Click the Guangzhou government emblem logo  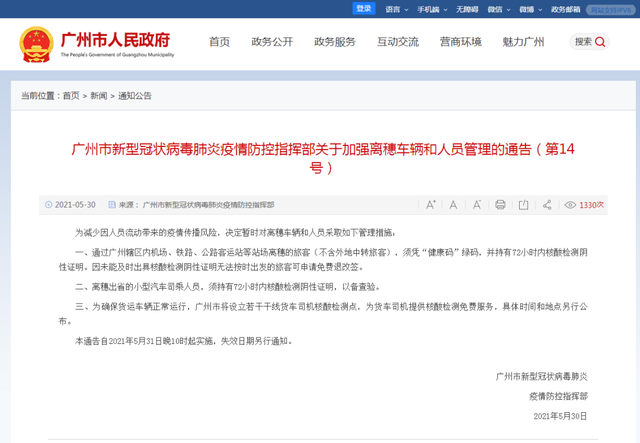tap(36, 45)
